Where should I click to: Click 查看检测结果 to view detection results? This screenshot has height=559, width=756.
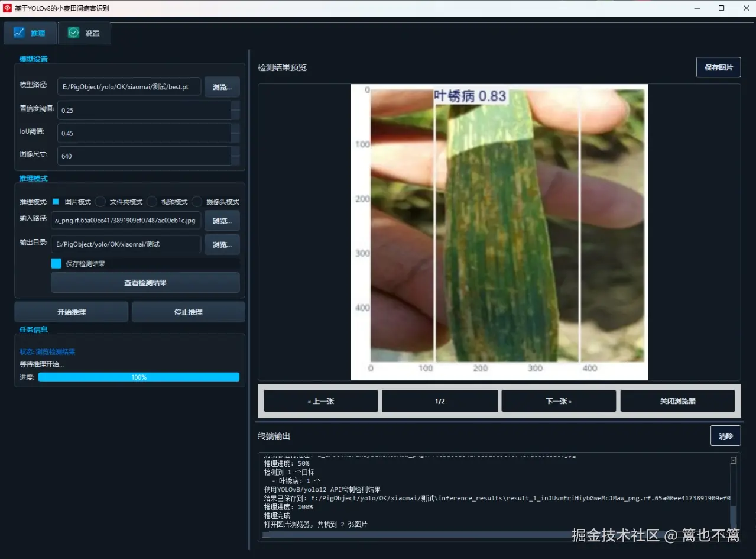click(x=145, y=283)
